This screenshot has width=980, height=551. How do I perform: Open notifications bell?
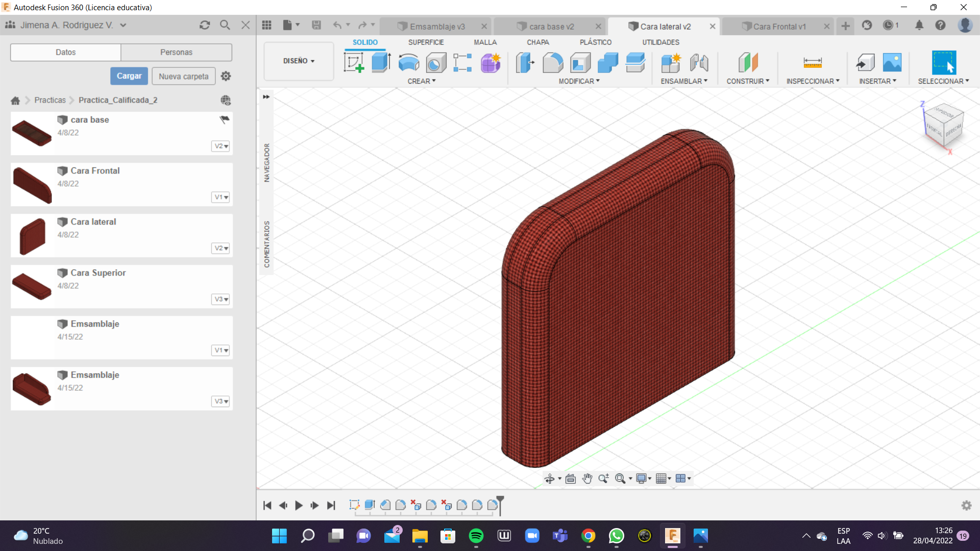click(x=919, y=25)
